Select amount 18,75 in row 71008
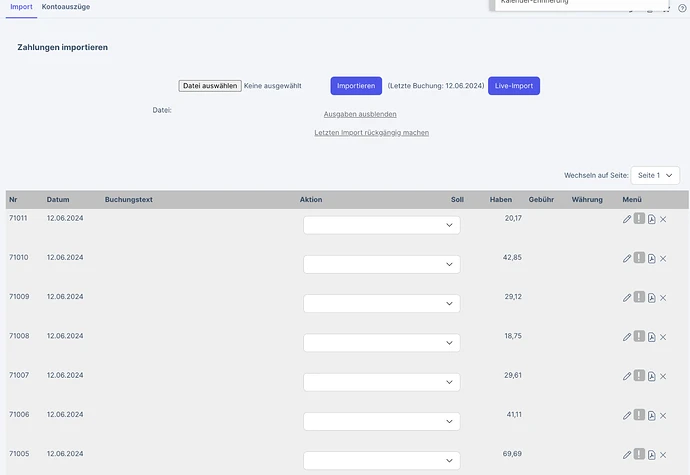Image resolution: width=690 pixels, height=475 pixels. point(513,336)
